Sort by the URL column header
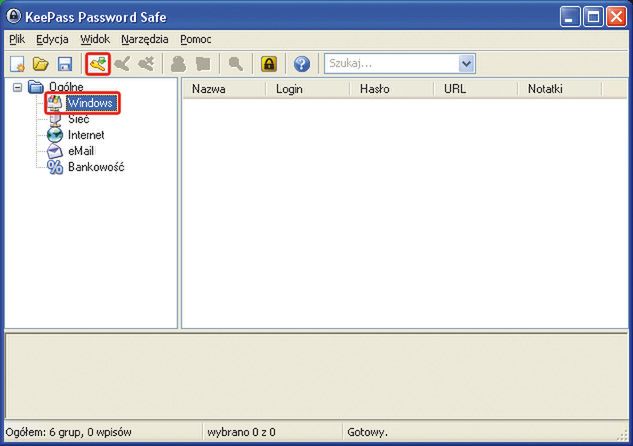The height and width of the screenshot is (446, 633). point(476,89)
